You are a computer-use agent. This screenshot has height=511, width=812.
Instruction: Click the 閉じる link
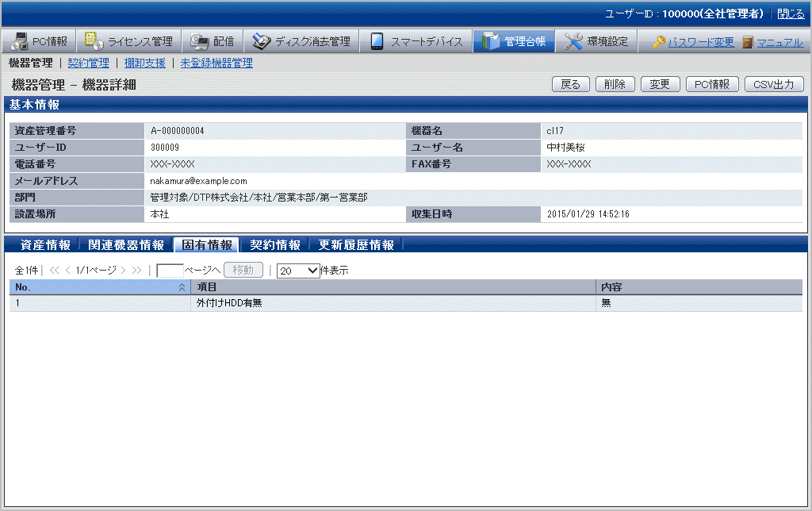tap(791, 14)
